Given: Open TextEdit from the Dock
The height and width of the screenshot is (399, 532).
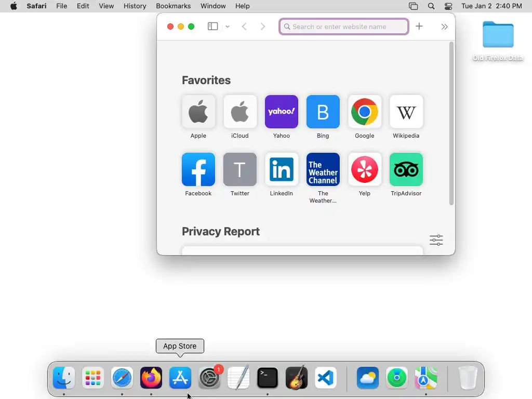Looking at the screenshot, I should coord(238,378).
